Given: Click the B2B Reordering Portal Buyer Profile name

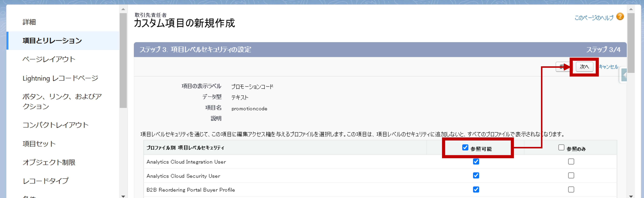Looking at the screenshot, I should [x=191, y=190].
